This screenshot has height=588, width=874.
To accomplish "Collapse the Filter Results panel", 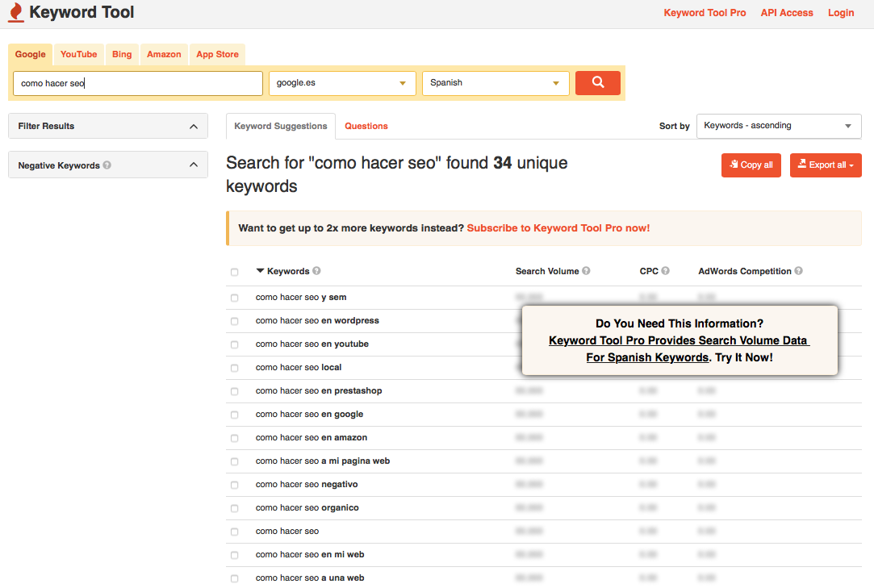I will point(108,126).
